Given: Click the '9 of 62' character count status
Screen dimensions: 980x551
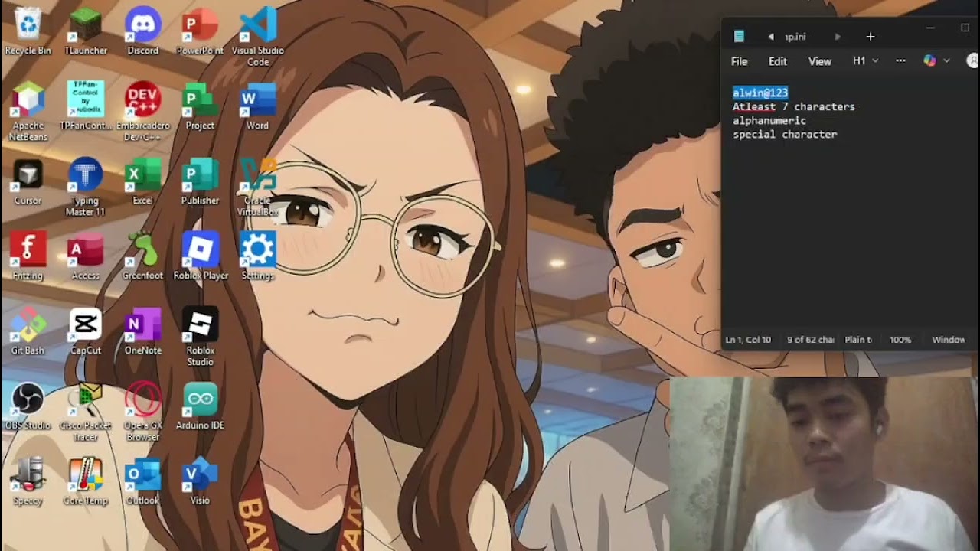Looking at the screenshot, I should tap(811, 340).
